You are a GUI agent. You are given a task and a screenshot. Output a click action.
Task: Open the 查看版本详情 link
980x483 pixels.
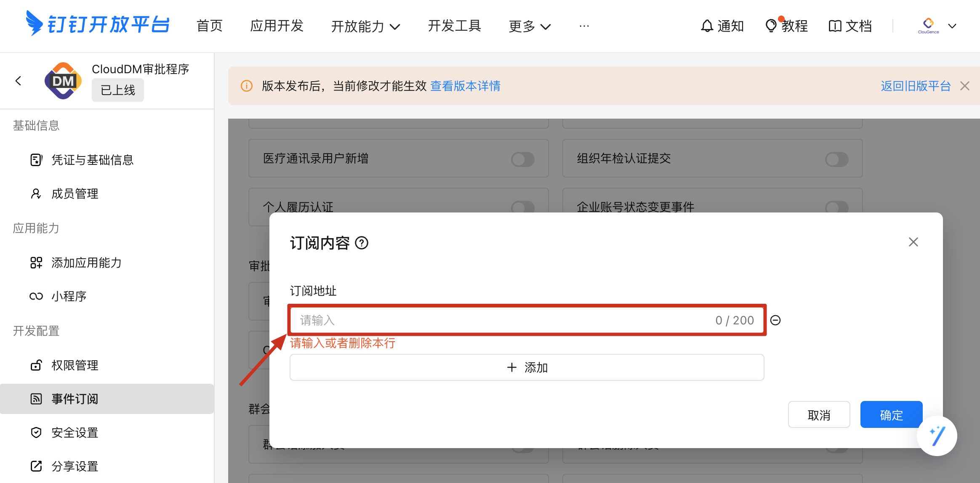[465, 86]
